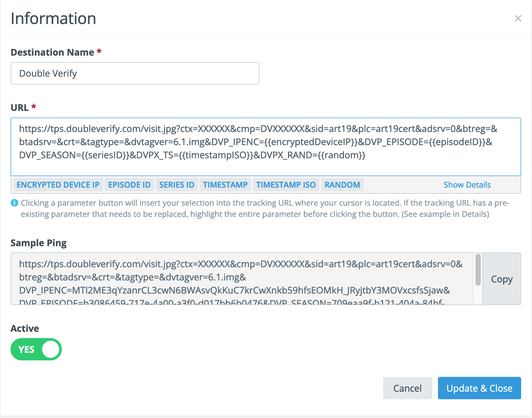Focus the Destination Name input field
Screen dimensions: 532x418
pyautogui.click(x=135, y=73)
